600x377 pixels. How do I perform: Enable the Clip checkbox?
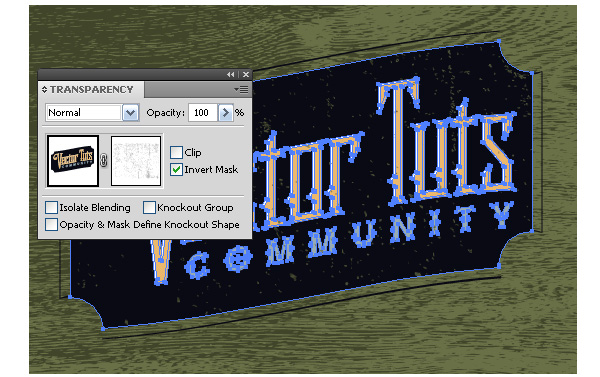[176, 152]
